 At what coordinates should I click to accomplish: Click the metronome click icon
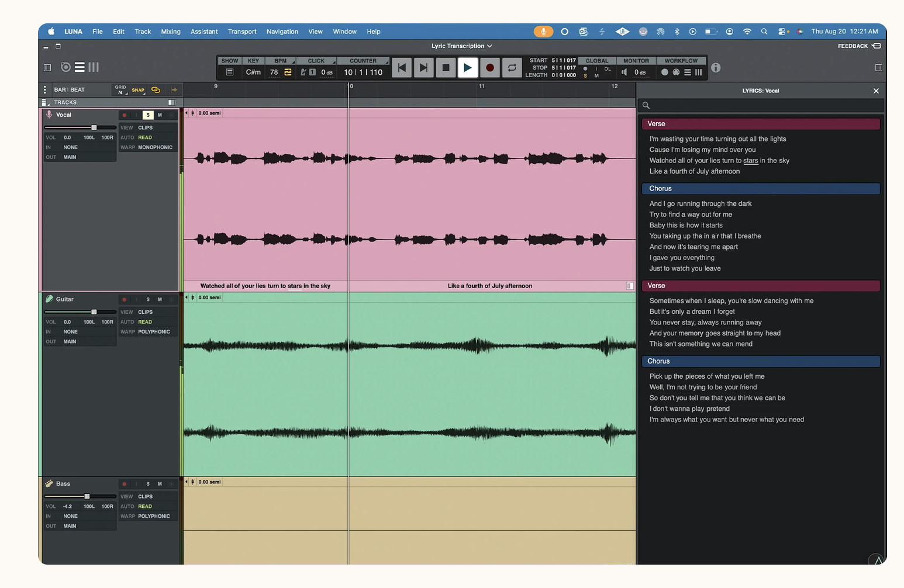coord(303,72)
